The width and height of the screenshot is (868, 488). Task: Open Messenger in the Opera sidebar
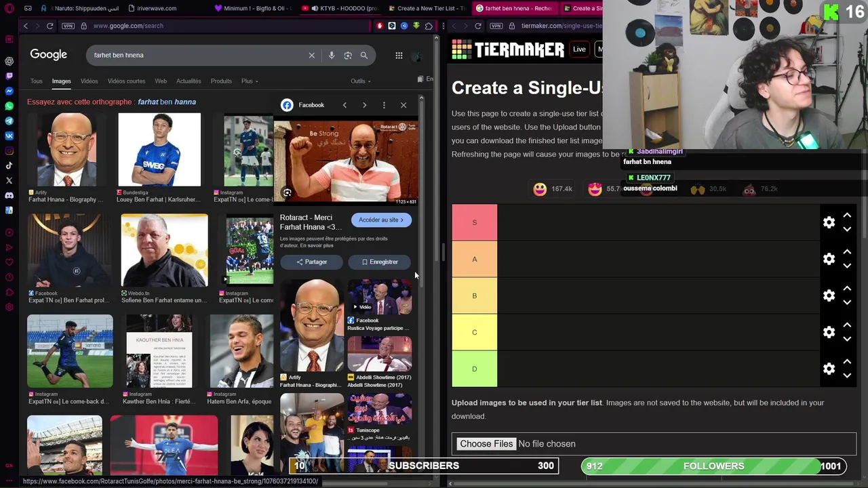point(9,91)
